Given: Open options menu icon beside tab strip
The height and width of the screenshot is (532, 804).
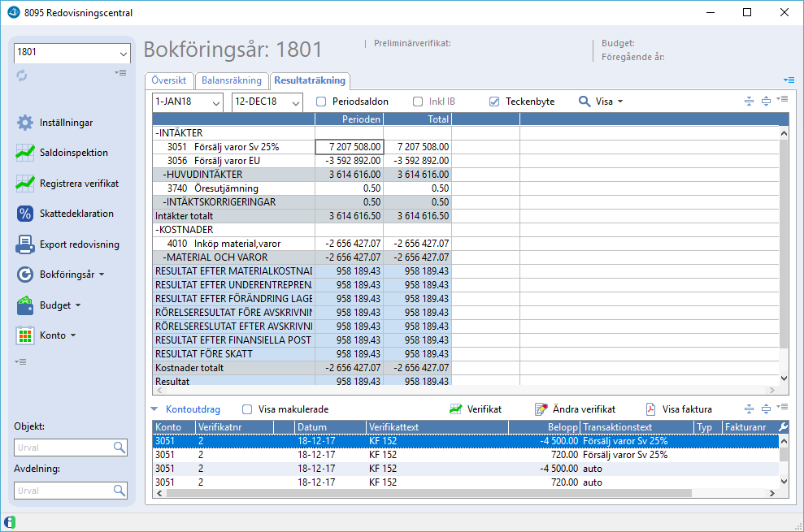Looking at the screenshot, I should pyautogui.click(x=789, y=80).
